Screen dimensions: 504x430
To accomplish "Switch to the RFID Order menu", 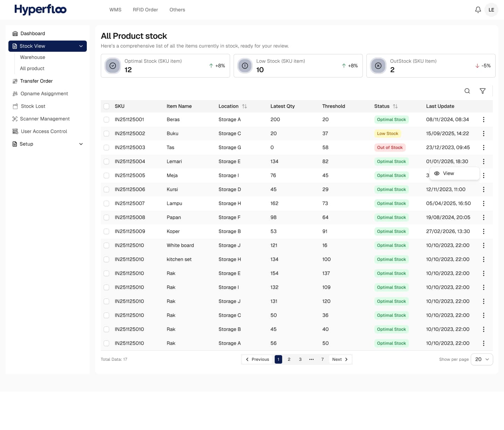I will (x=145, y=9).
